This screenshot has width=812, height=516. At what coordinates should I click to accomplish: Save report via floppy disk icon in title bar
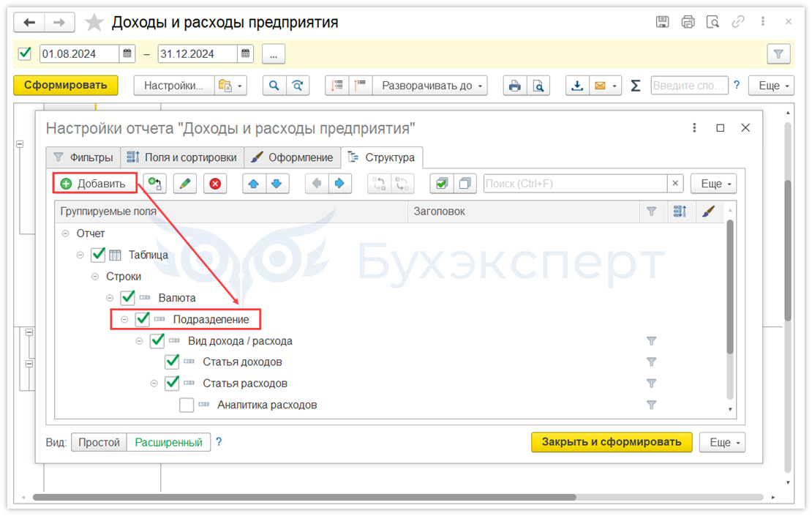[x=662, y=22]
